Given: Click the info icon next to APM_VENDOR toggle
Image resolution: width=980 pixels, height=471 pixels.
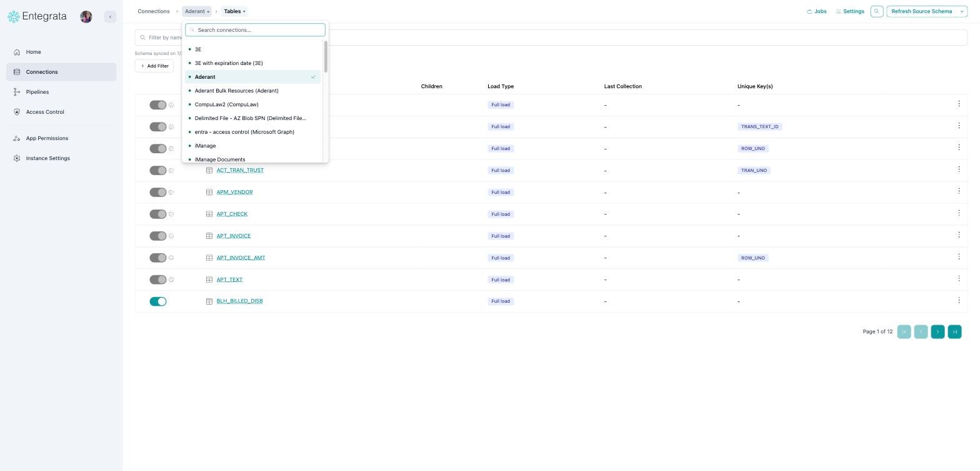Looking at the screenshot, I should [171, 192].
